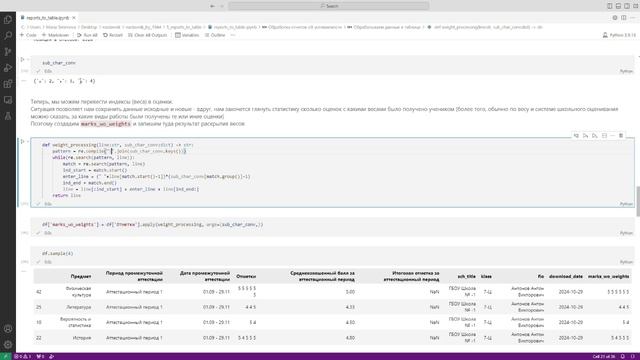
Task: Open the Accounts menu in activity bar
Action: click(x=8, y=329)
